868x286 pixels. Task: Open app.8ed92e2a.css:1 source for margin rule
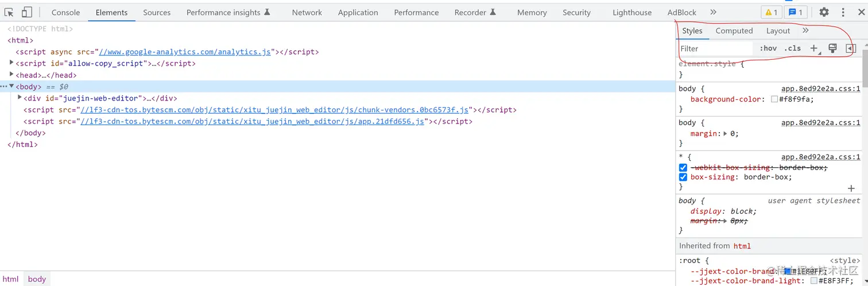coord(821,123)
